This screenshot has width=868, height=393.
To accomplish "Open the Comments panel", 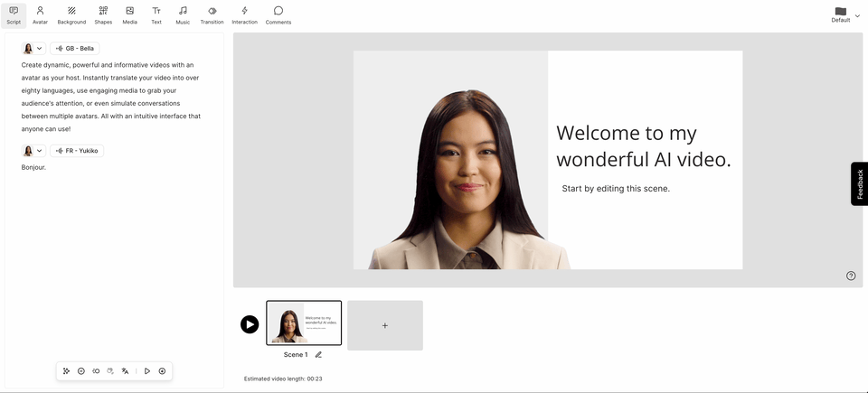I will tap(278, 14).
